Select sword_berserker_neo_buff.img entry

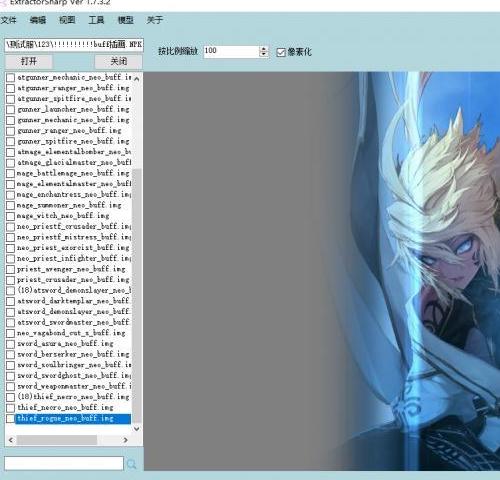click(73, 354)
